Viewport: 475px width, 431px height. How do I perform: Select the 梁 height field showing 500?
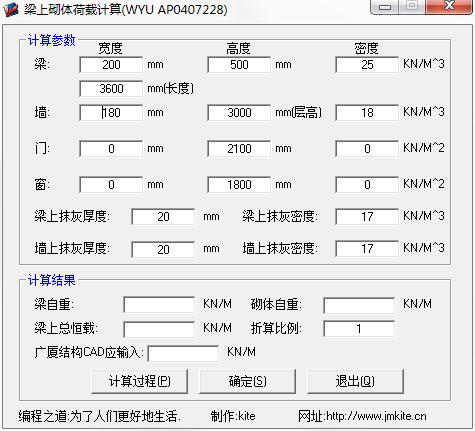click(239, 65)
